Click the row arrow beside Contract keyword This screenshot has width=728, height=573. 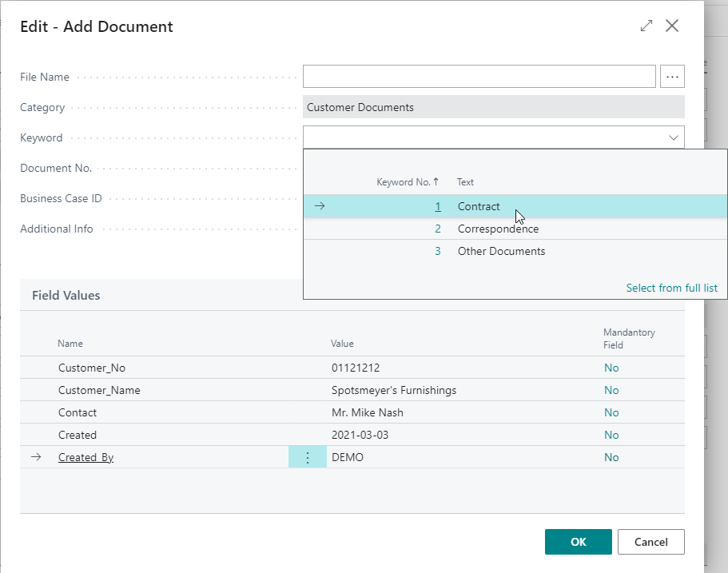coord(320,206)
